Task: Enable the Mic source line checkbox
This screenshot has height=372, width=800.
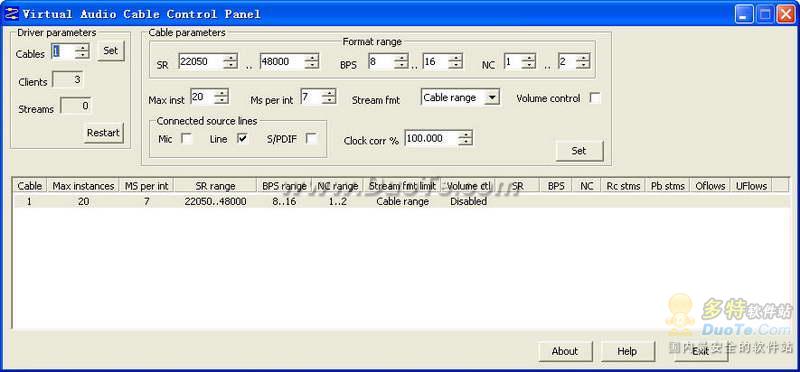Action: (187, 138)
